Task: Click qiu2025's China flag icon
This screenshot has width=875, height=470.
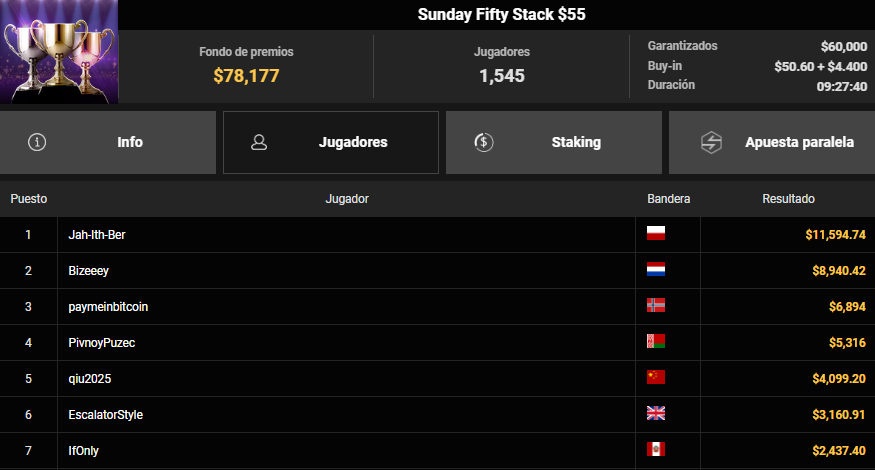Action: 656,378
